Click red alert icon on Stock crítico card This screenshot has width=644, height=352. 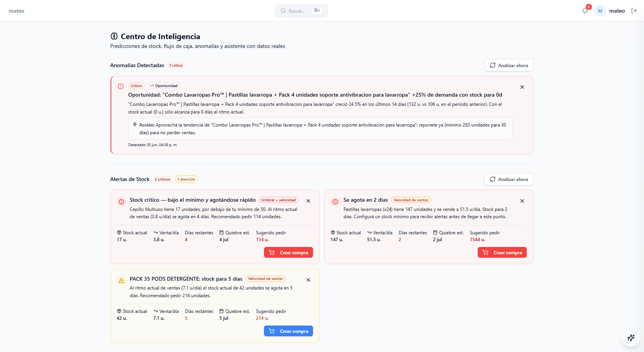(121, 202)
